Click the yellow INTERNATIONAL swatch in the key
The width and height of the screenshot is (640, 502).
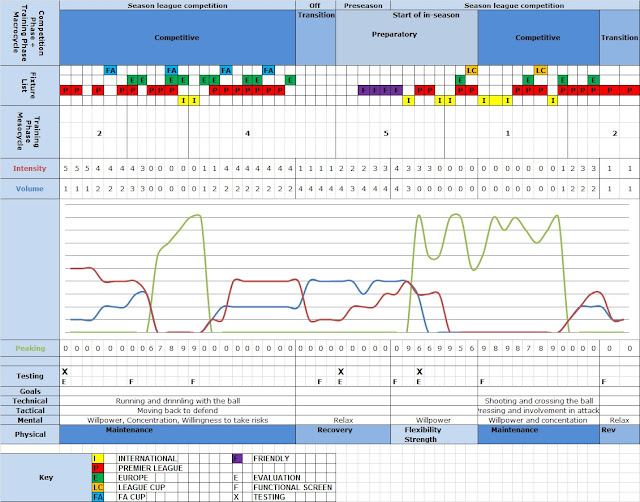click(x=98, y=458)
